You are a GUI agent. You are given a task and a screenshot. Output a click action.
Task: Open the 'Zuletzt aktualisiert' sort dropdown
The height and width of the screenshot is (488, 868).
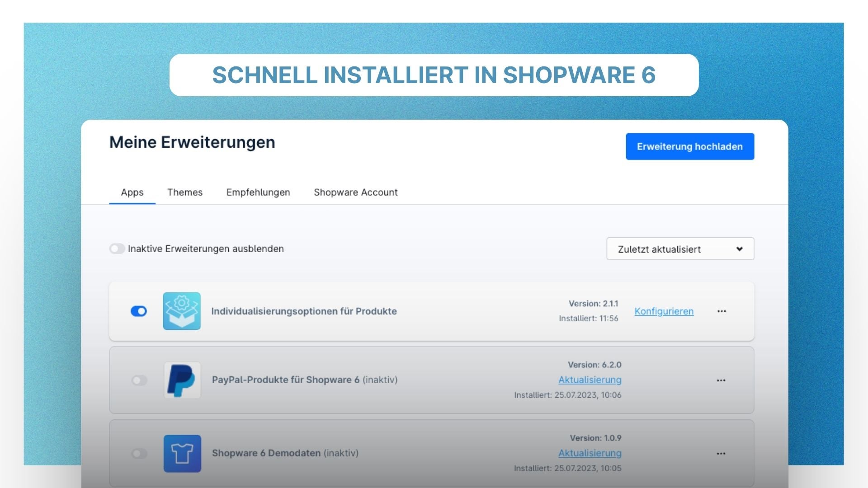coord(680,249)
